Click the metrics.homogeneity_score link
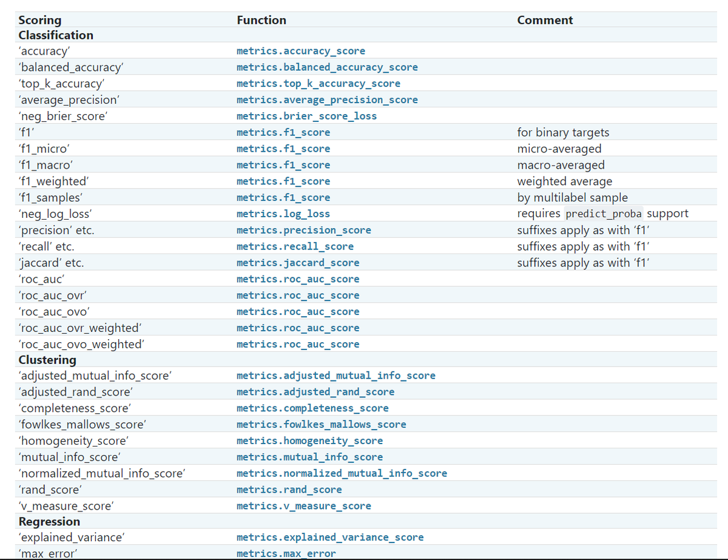This screenshot has width=728, height=560. pos(309,441)
